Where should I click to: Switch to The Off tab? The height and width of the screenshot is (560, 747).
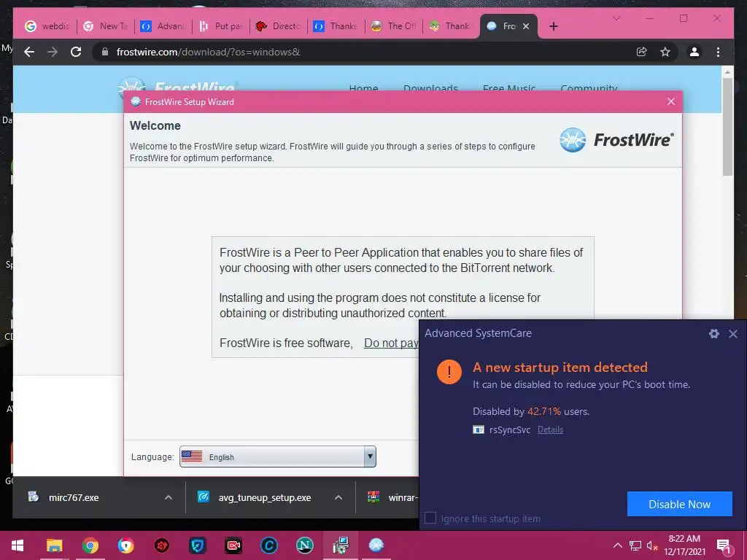[394, 26]
